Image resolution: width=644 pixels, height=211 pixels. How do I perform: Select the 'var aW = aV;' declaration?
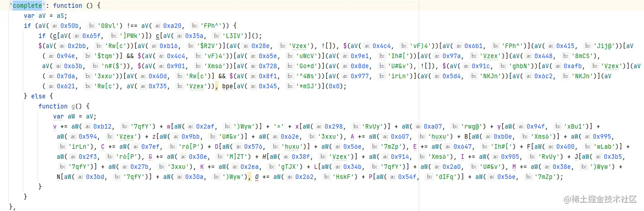coord(75,116)
